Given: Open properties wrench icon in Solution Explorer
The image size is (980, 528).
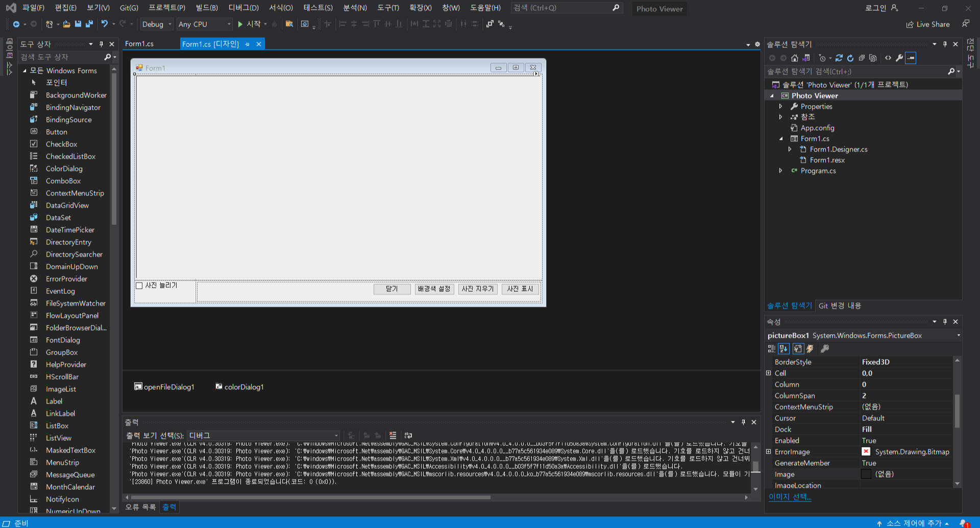Looking at the screenshot, I should coord(899,58).
